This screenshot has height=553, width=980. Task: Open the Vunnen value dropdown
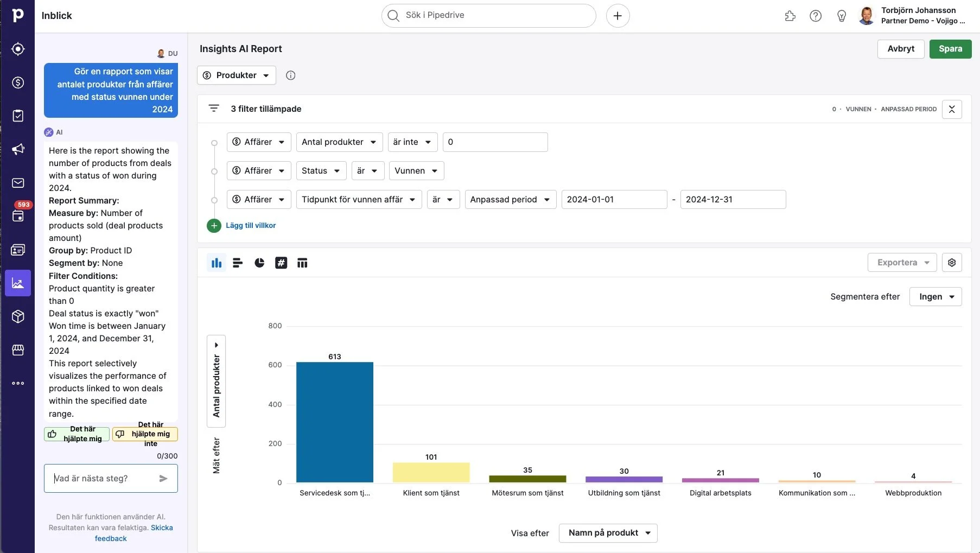[x=417, y=171]
